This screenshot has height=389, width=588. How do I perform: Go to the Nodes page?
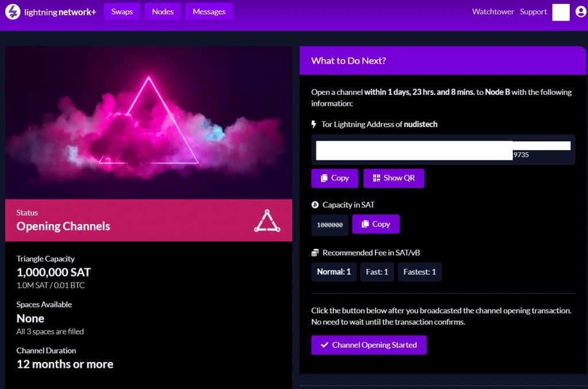pyautogui.click(x=163, y=11)
